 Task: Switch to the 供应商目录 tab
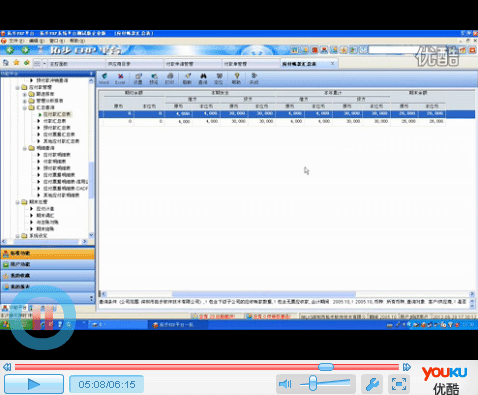pos(135,63)
